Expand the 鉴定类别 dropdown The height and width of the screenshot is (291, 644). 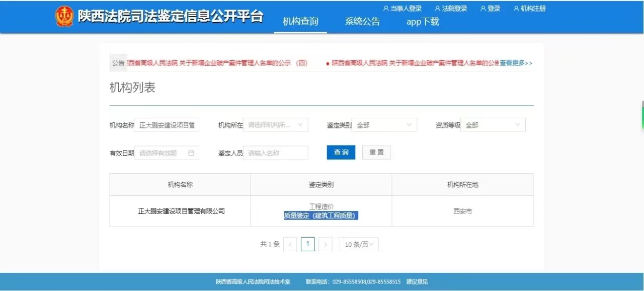tap(384, 125)
